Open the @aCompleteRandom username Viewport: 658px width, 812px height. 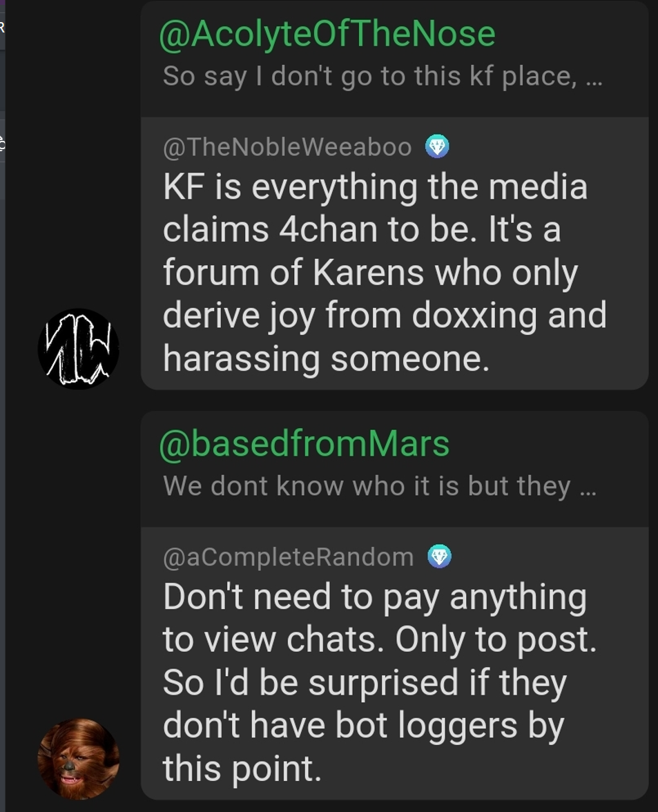(x=289, y=557)
